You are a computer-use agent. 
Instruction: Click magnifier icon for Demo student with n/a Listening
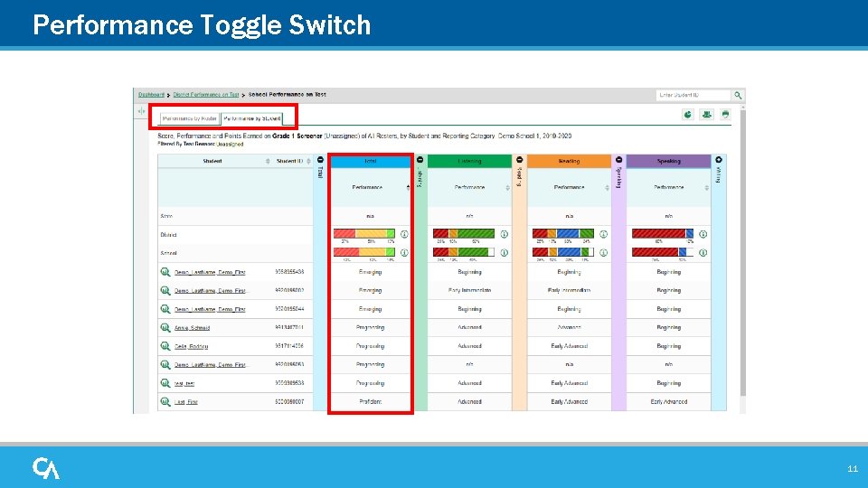coord(165,364)
